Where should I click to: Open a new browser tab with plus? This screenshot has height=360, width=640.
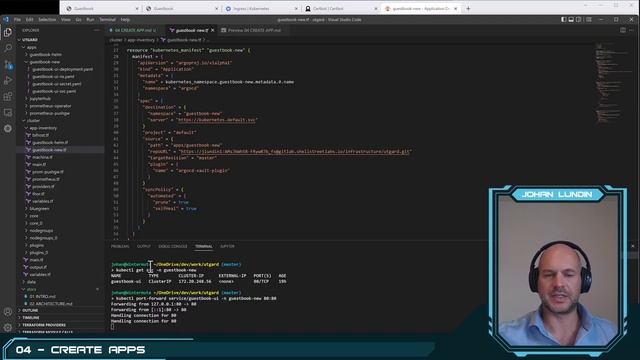[468, 8]
